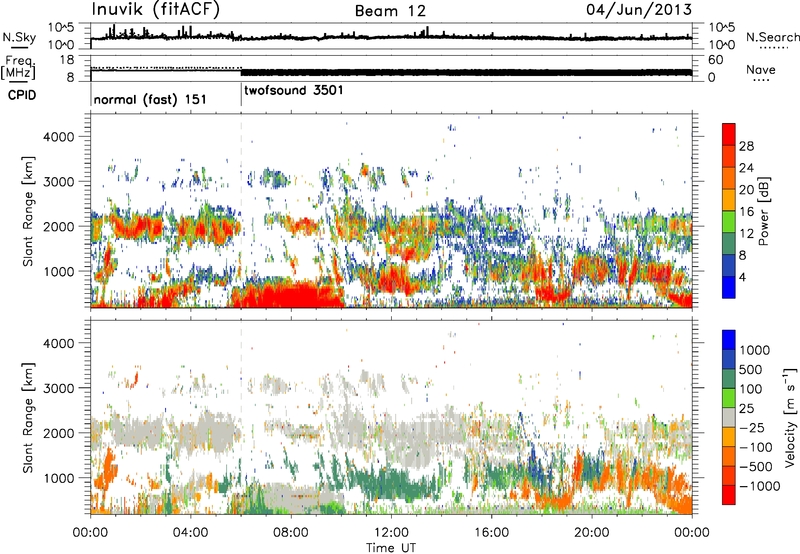The image size is (800, 554).
Task: Click the '16' power colorbar tick label
Action: point(746,212)
